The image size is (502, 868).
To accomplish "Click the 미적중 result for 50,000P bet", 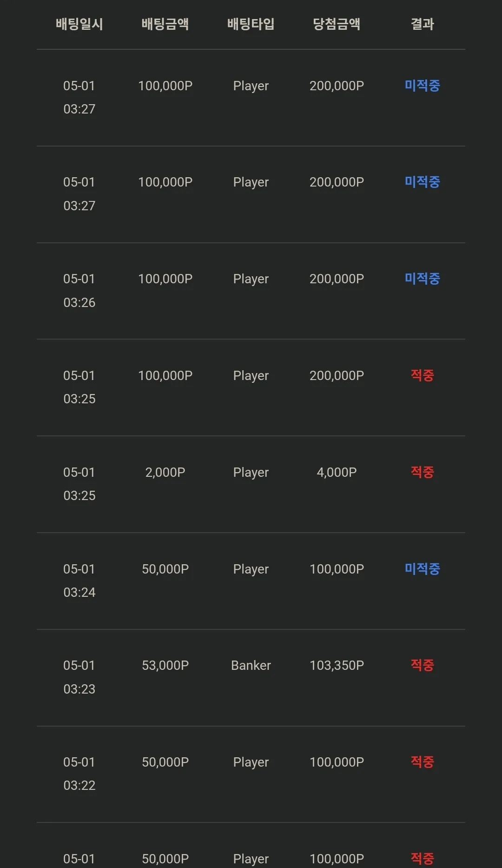I will click(x=422, y=568).
